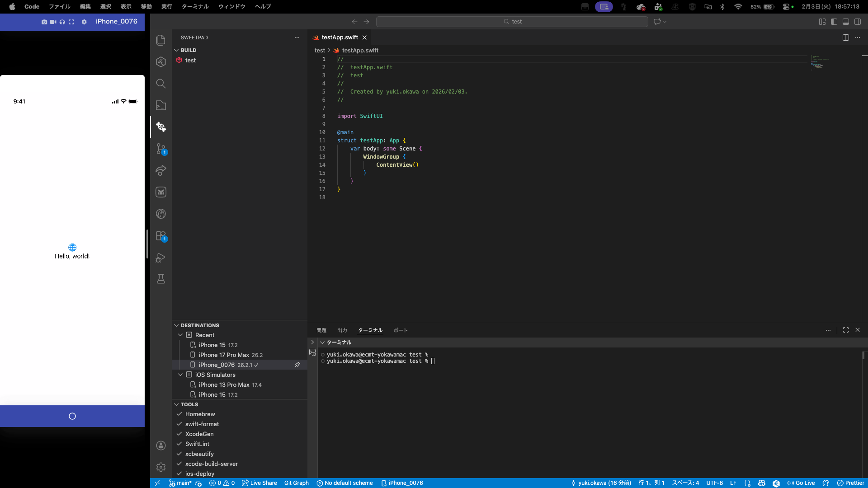Click Go Live in the status bar
The image size is (868, 488).
(x=801, y=483)
